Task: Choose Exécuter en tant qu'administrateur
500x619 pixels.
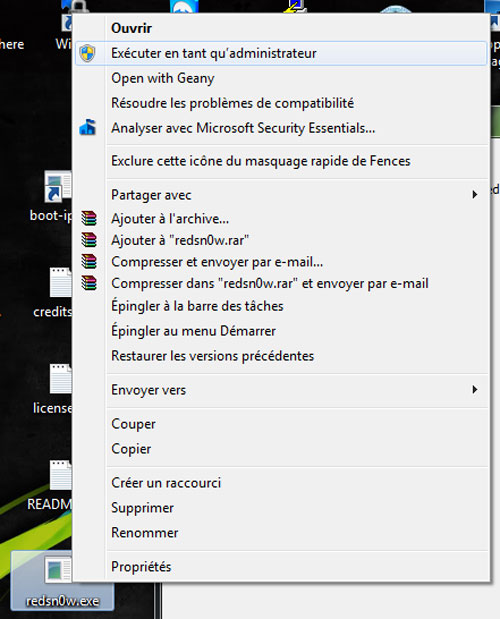Action: point(281,53)
